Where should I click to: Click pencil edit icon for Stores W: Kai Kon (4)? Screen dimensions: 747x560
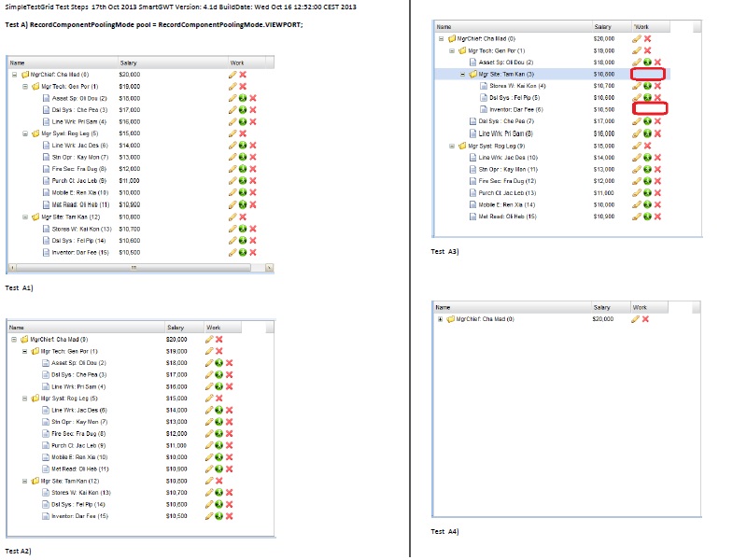coord(636,86)
